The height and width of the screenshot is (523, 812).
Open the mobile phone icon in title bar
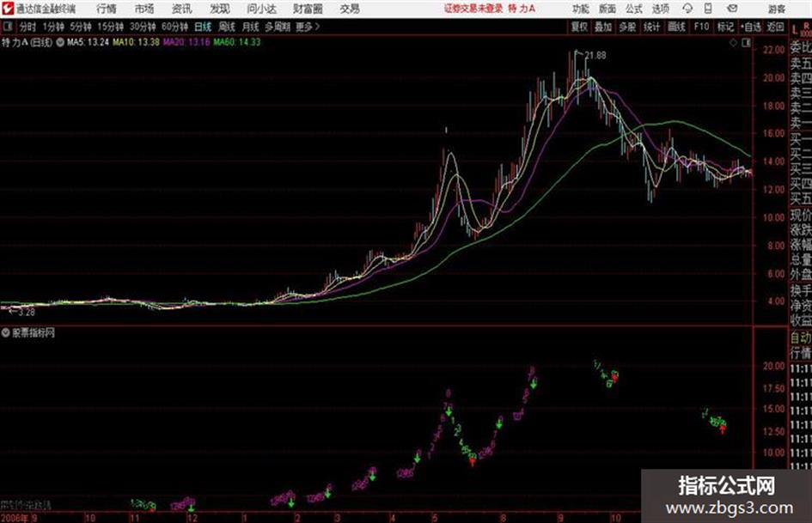pos(708,9)
